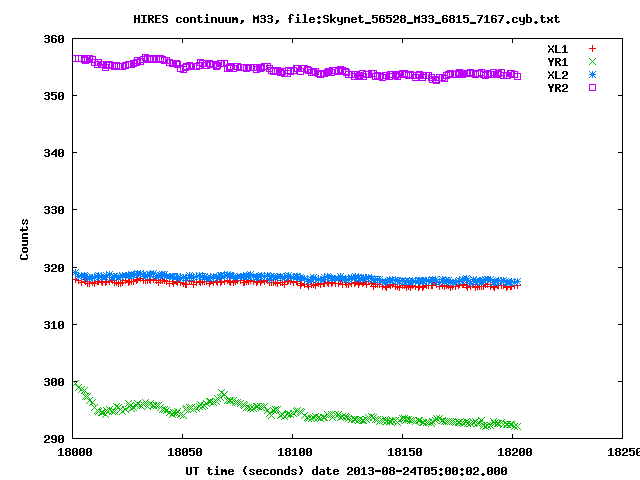This screenshot has width=640, height=480.
Task: Click the 360 y-axis tick label
Action: [x=54, y=39]
